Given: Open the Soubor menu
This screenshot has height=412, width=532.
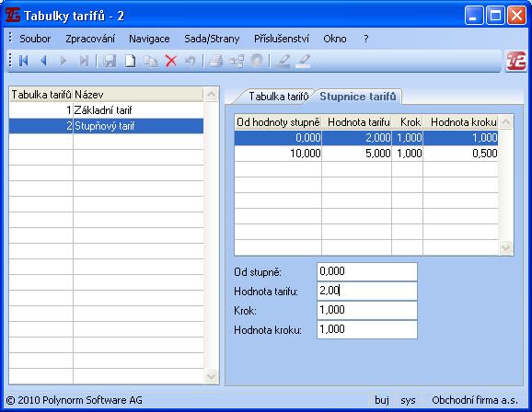Looking at the screenshot, I should pos(35,39).
